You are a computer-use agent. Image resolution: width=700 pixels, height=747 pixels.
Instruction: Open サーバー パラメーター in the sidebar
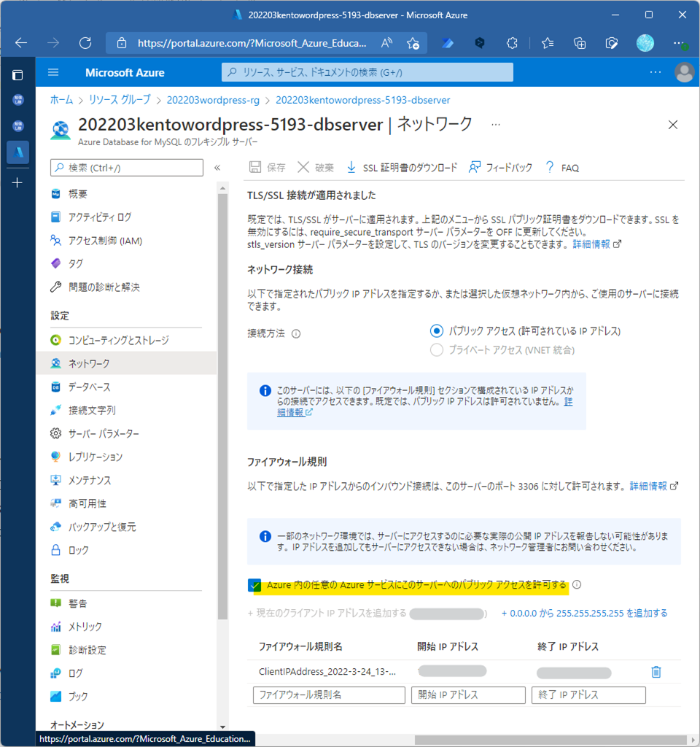pyautogui.click(x=104, y=433)
